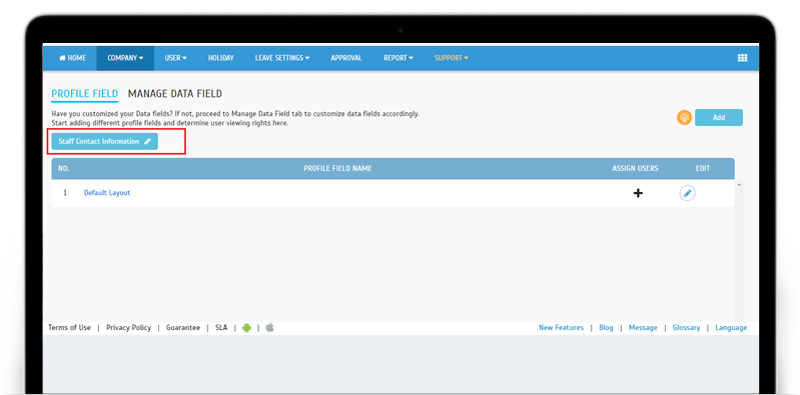
Task: Expand the Support dropdown menu
Action: click(451, 58)
